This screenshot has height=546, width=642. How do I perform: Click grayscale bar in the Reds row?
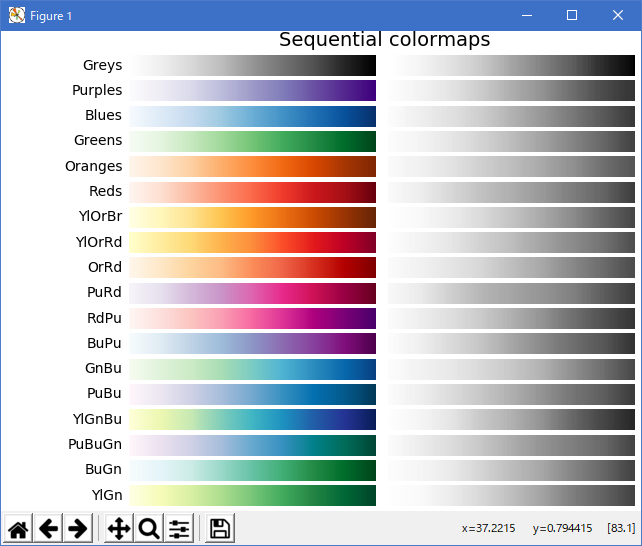pyautogui.click(x=511, y=192)
